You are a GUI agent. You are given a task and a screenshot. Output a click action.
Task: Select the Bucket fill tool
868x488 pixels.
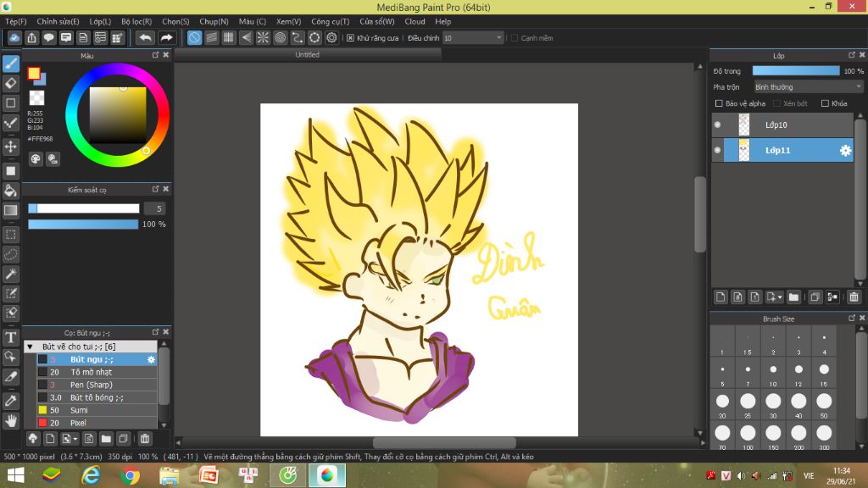[x=11, y=191]
